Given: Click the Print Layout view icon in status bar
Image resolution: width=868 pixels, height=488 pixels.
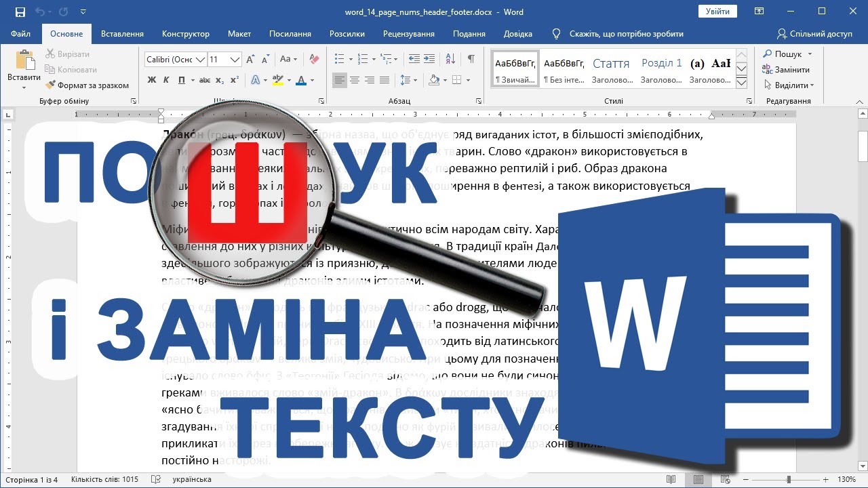Looking at the screenshot, I should pos(700,479).
